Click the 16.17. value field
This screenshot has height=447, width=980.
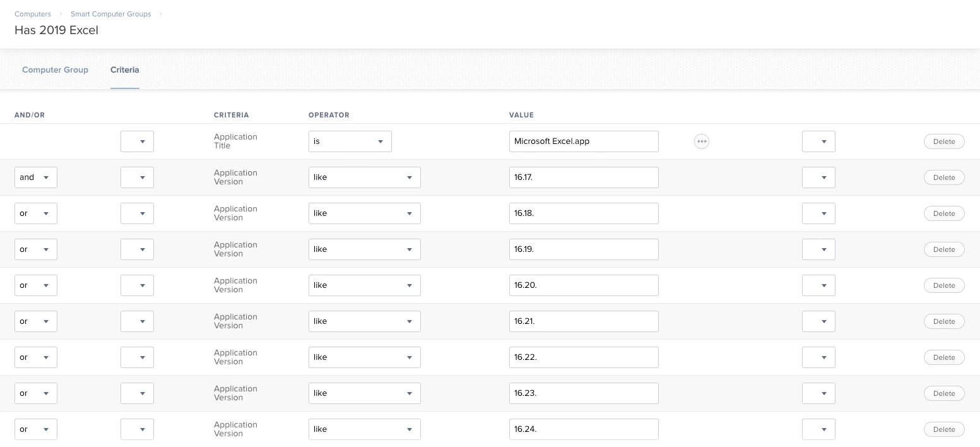[x=584, y=177]
